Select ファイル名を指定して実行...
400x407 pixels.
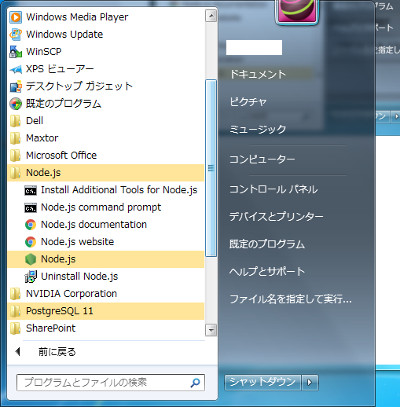290,299
